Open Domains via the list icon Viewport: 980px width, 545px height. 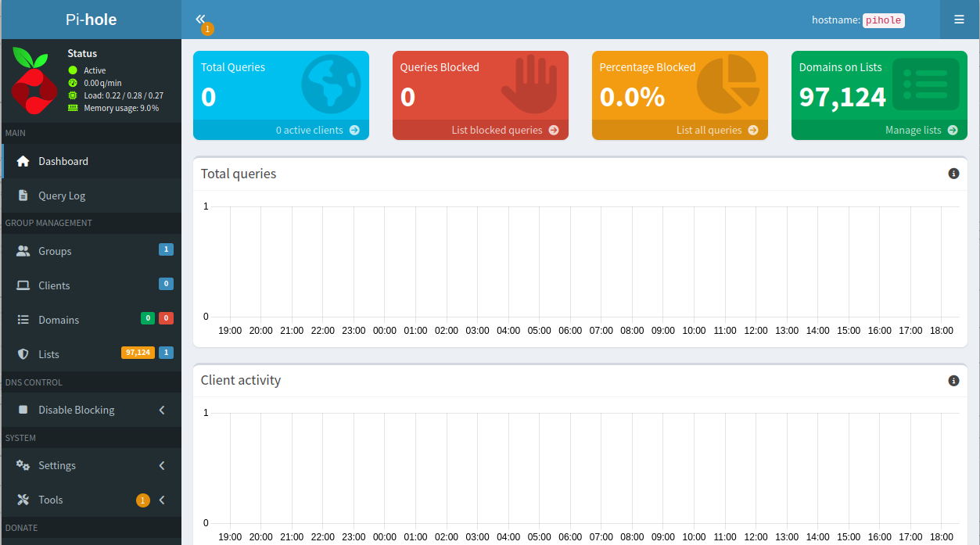coord(22,319)
